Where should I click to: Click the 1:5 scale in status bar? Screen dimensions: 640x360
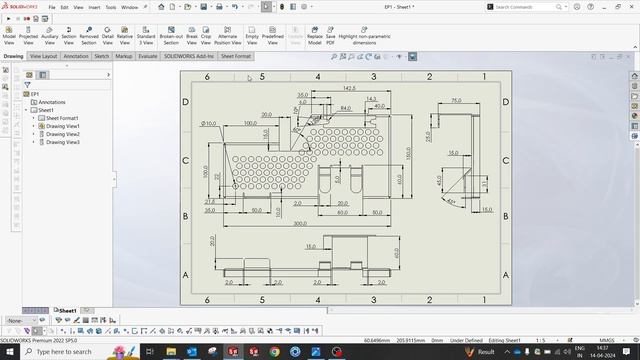pos(540,340)
